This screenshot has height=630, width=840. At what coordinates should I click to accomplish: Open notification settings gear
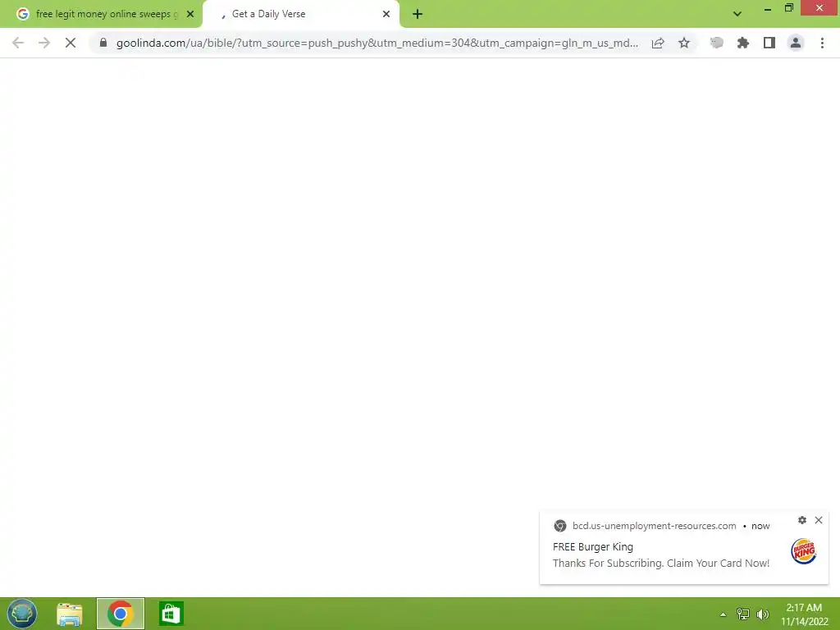click(x=802, y=519)
